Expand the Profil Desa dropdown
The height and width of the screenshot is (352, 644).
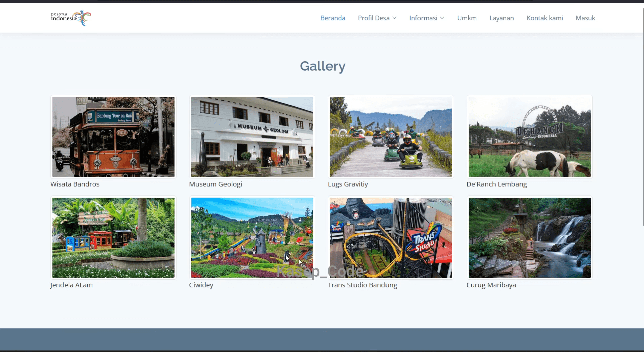tap(377, 18)
